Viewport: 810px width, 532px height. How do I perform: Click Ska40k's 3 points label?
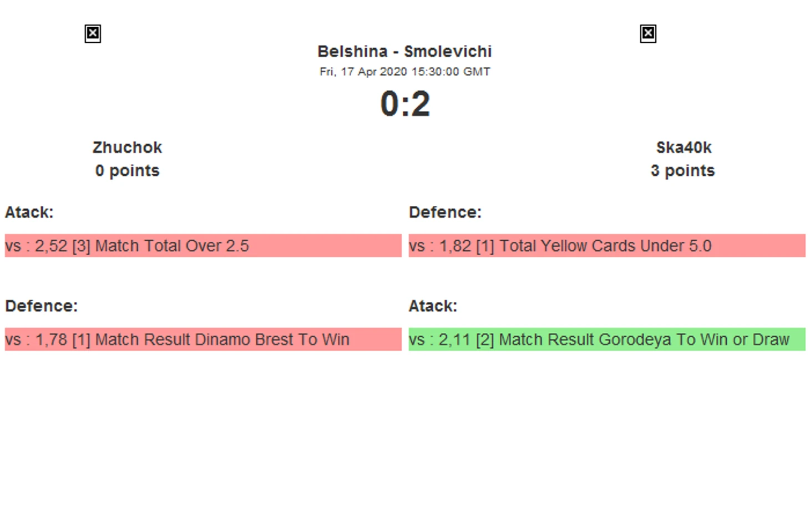(x=682, y=170)
